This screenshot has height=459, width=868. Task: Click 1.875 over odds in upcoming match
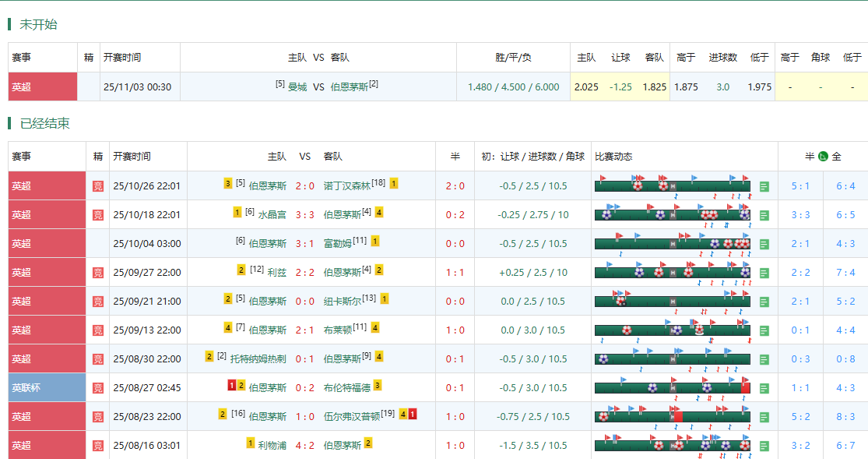(685, 87)
